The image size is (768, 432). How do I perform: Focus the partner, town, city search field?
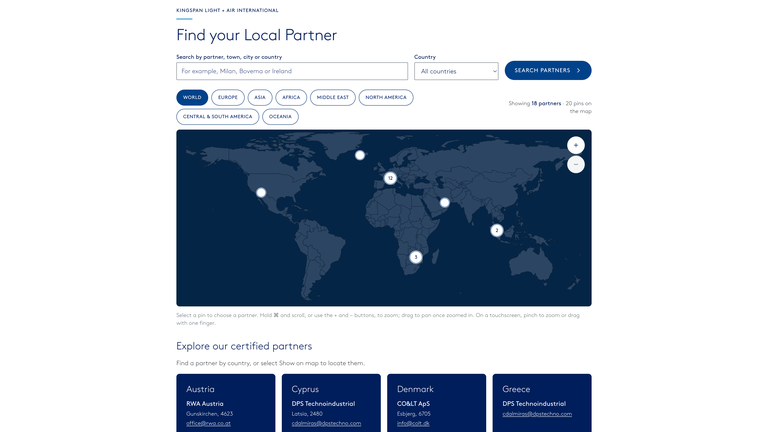(x=292, y=71)
